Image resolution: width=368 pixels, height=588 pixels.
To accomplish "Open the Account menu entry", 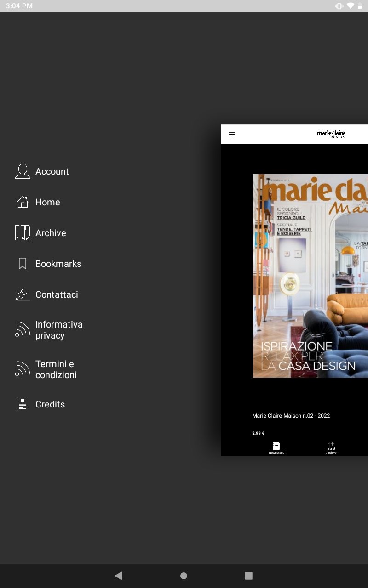I will (x=52, y=171).
